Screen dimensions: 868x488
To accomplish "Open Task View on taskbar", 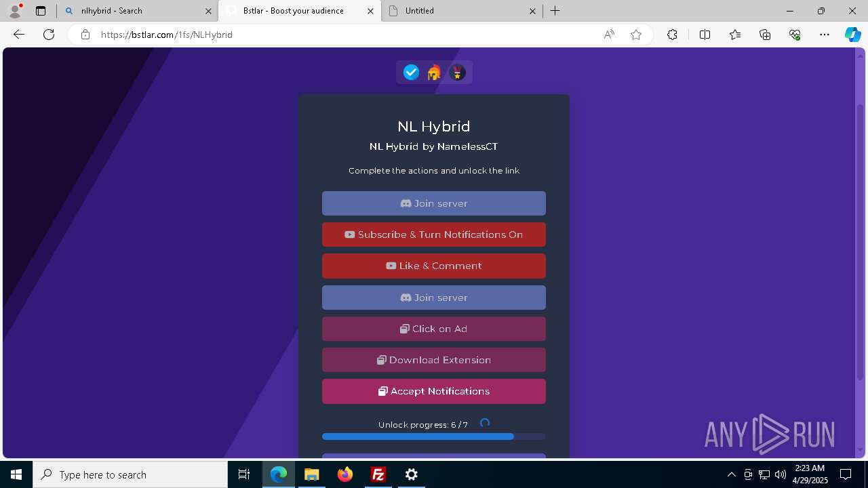I will point(244,474).
